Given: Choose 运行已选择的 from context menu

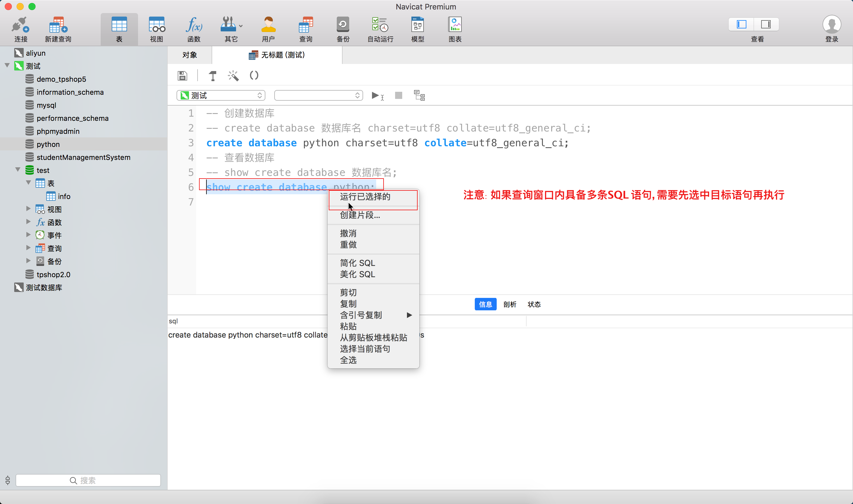Looking at the screenshot, I should coord(365,197).
